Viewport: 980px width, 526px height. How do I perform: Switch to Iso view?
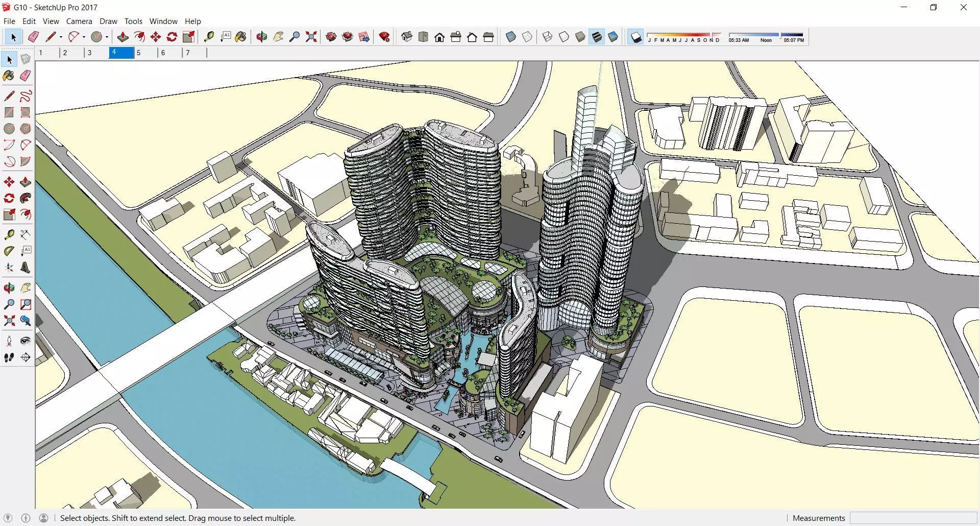pyautogui.click(x=407, y=37)
